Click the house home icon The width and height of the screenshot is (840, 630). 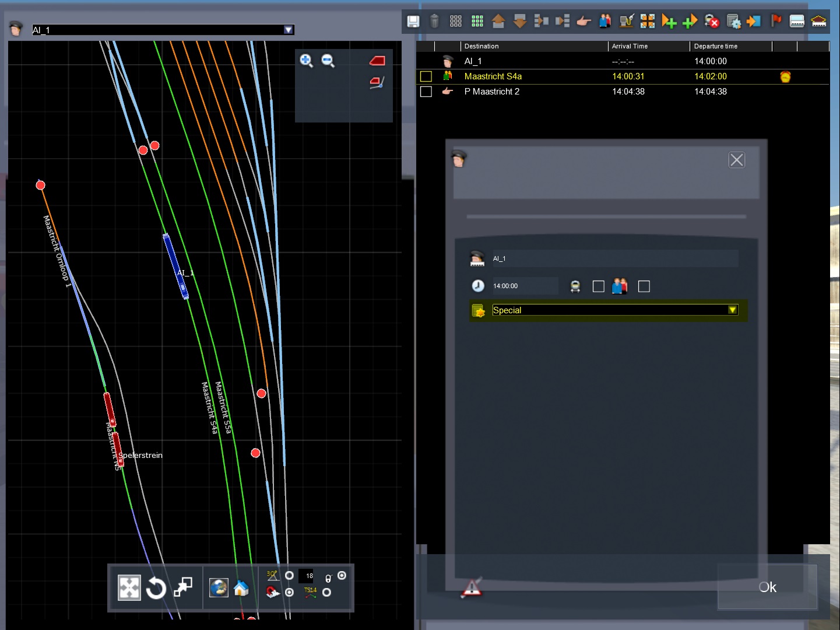[x=241, y=588]
